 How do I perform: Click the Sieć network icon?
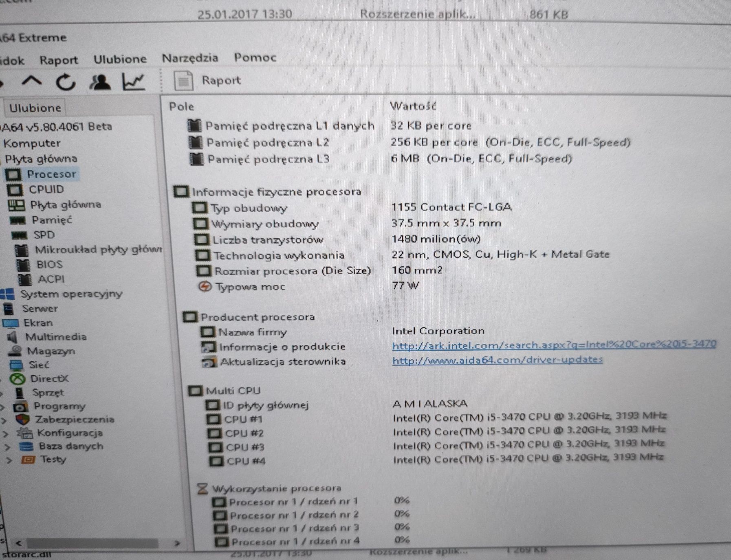coord(16,365)
